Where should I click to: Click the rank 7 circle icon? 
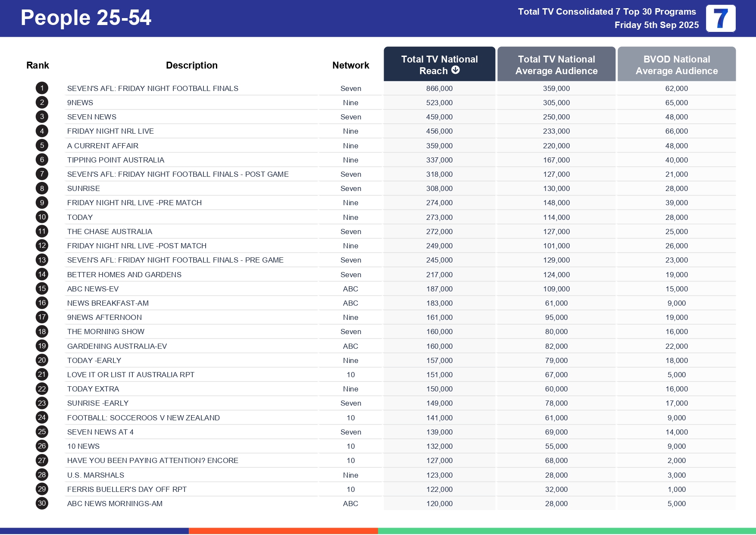click(x=41, y=174)
